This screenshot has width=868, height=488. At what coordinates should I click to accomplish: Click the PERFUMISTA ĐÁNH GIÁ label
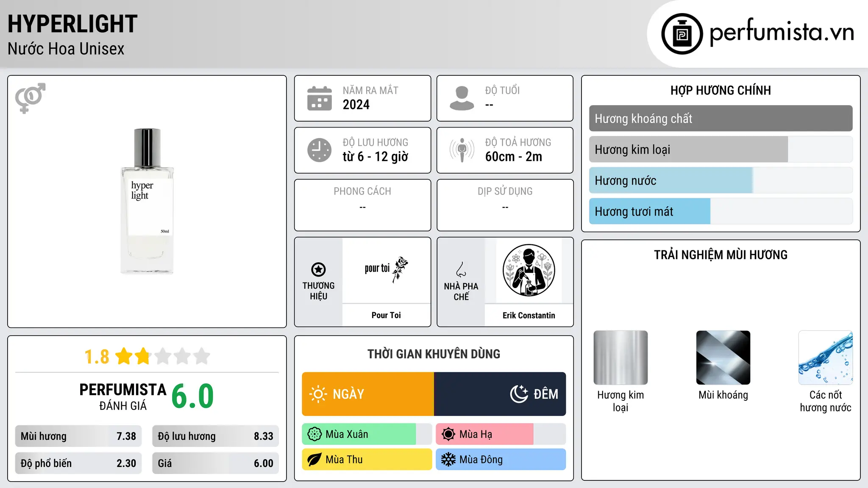pos(123,397)
